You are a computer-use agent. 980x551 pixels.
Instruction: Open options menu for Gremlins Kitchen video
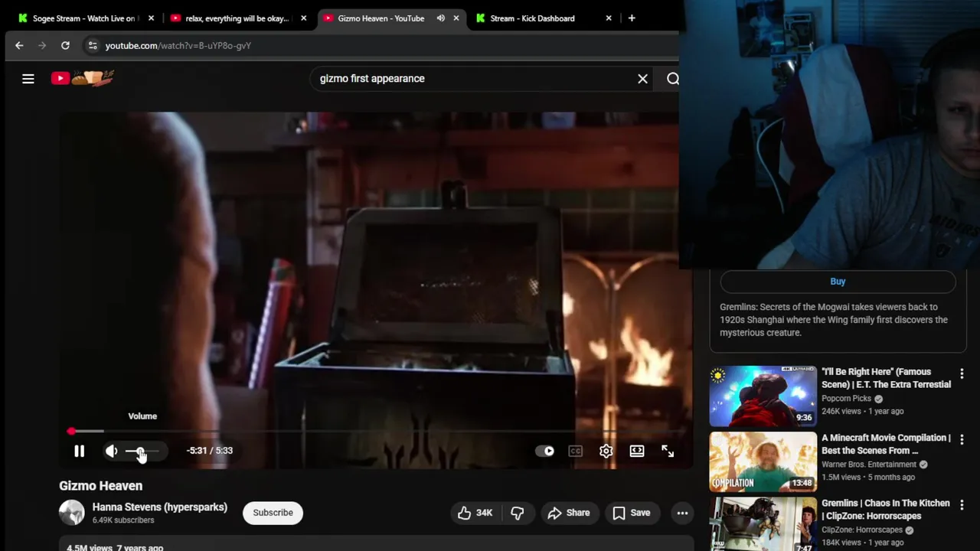[x=962, y=506]
